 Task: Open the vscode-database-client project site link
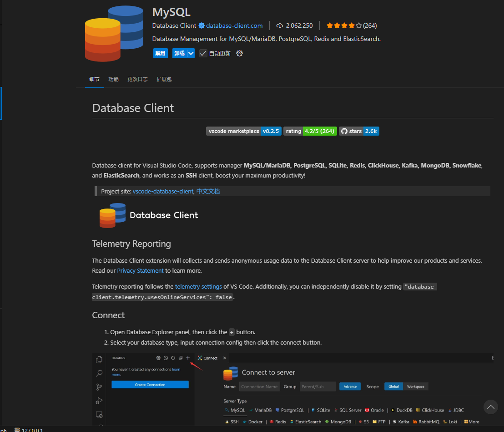[163, 191]
